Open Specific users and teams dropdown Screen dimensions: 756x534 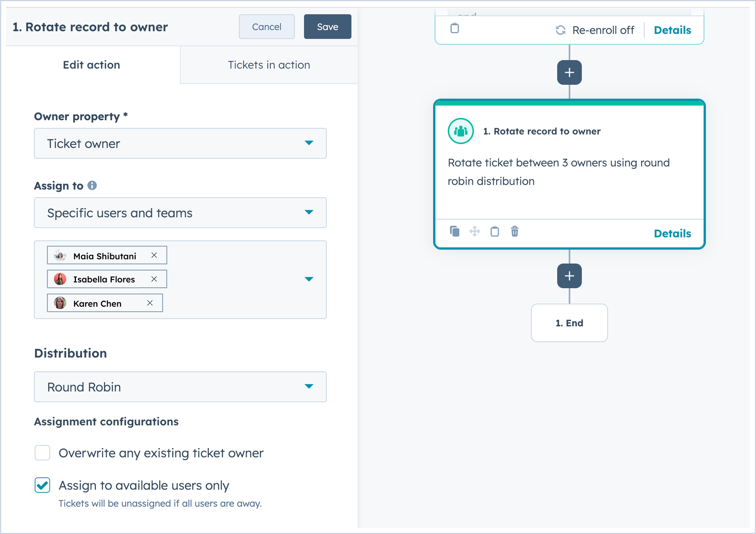click(180, 213)
